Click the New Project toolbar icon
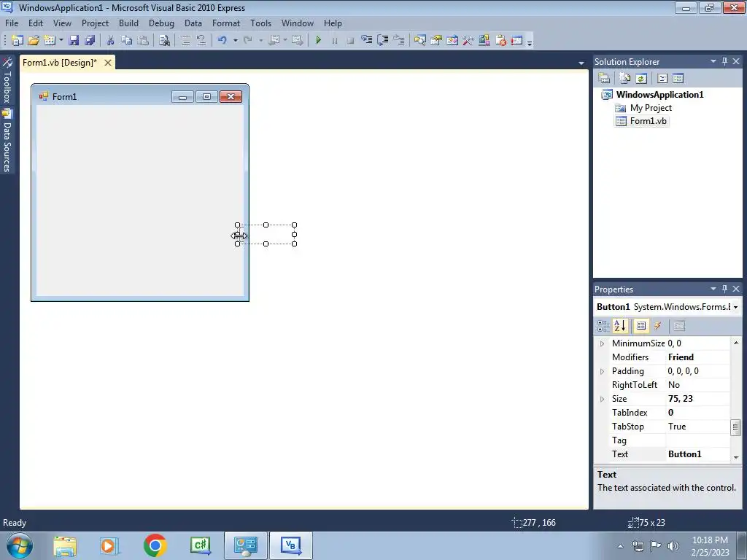The width and height of the screenshot is (747, 560). point(18,41)
